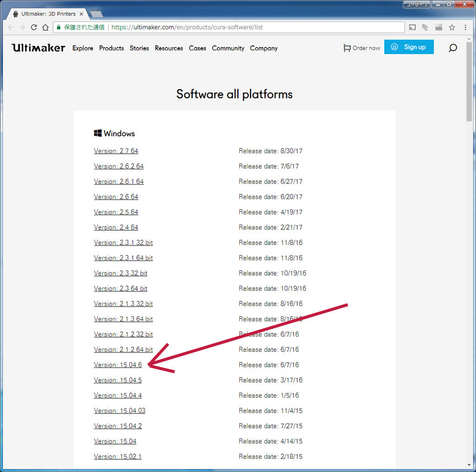Click the browser back arrow
The width and height of the screenshot is (476, 472).
(x=11, y=27)
